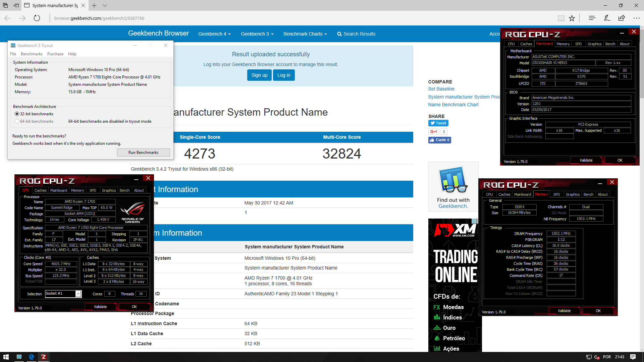Viewport: 644px width, 362px height.
Task: Show tabs you've set aside icon
Action: click(5, 5)
